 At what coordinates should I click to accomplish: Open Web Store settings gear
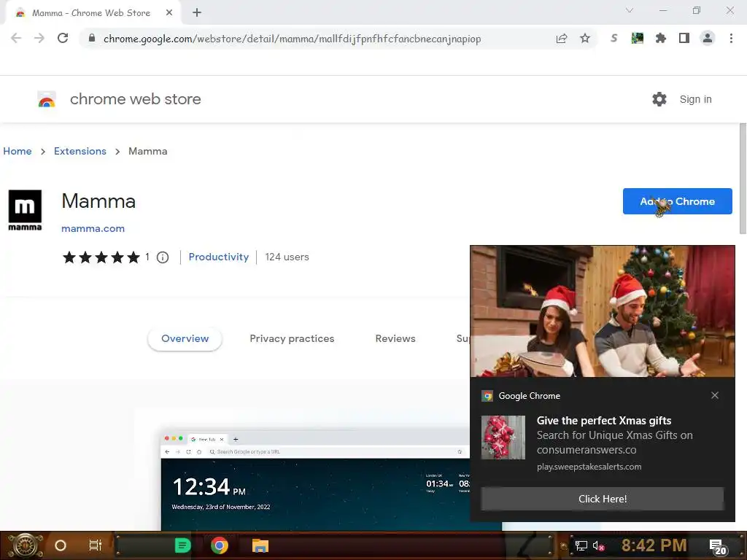click(659, 99)
